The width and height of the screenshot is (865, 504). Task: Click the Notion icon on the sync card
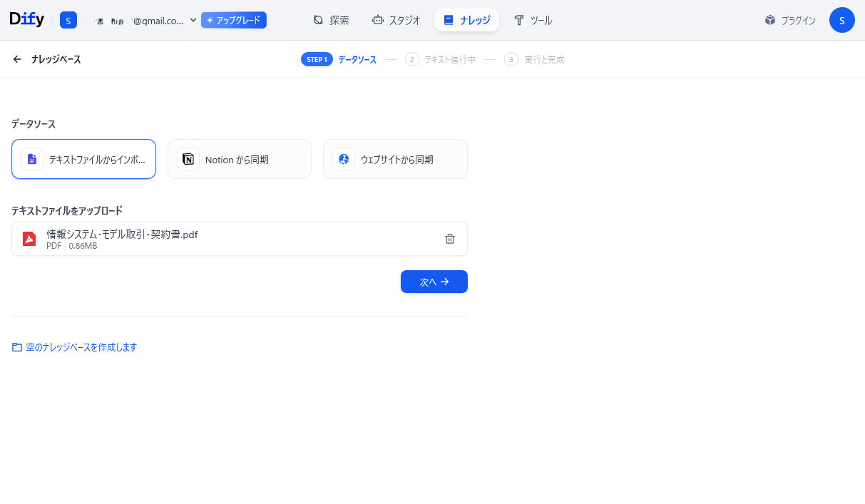pyautogui.click(x=188, y=159)
